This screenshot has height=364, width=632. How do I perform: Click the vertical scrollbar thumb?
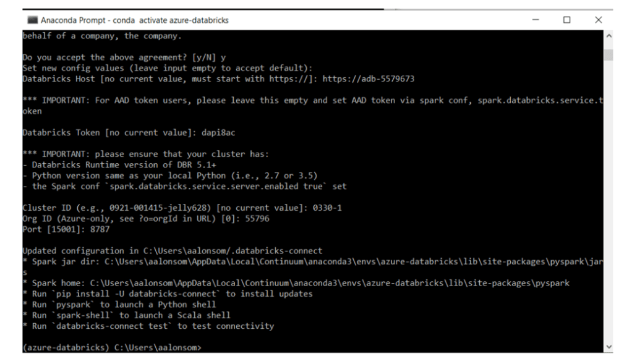609,56
